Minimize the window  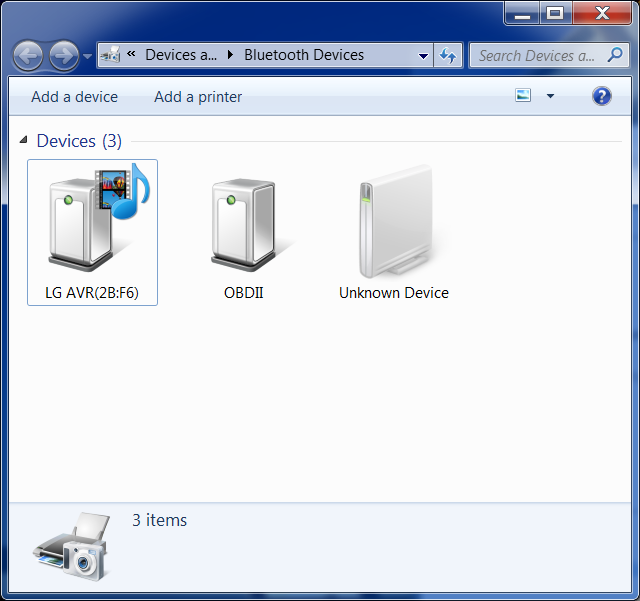pyautogui.click(x=522, y=13)
